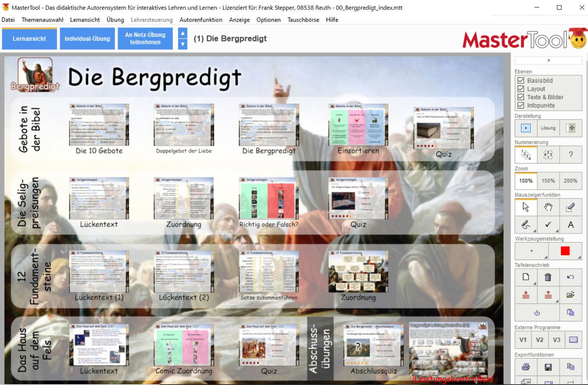This screenshot has height=385, width=588.
Task: Toggle the Texte & Bilder layer
Action: point(520,97)
